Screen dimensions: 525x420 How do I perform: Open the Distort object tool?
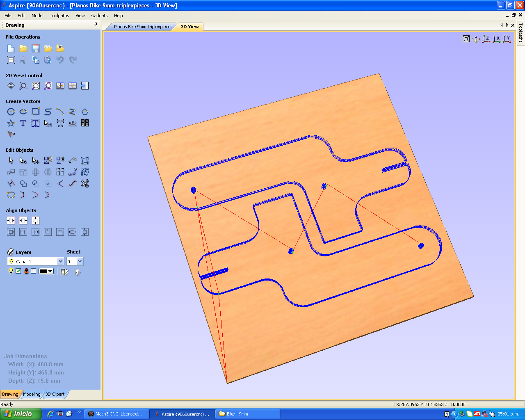click(x=85, y=160)
